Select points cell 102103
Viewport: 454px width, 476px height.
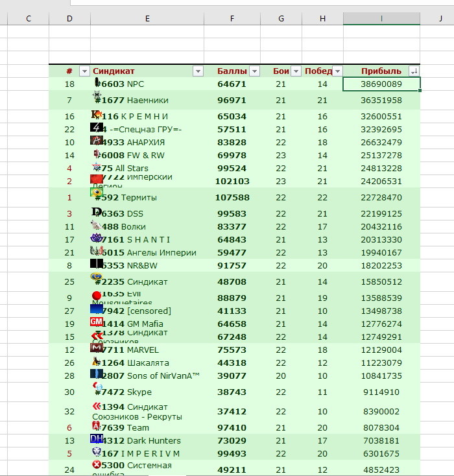pos(232,181)
